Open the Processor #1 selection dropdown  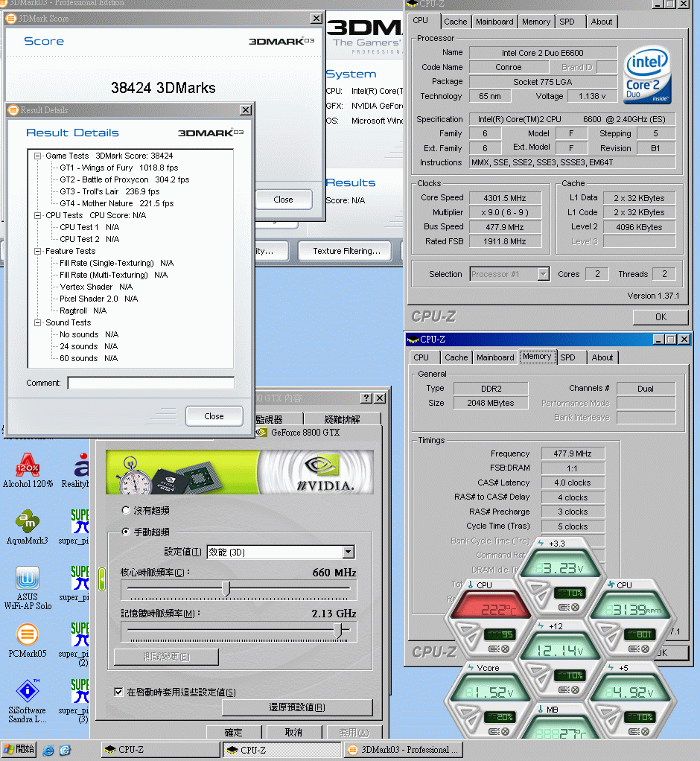(543, 274)
